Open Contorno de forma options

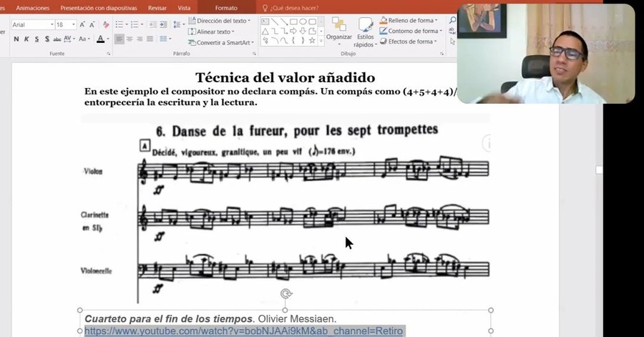coord(411,31)
